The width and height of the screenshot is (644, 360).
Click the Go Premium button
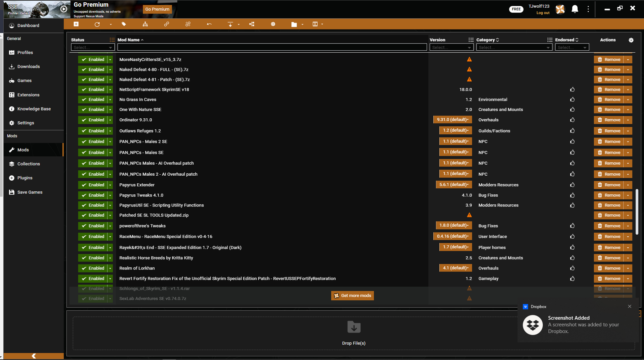click(x=157, y=9)
